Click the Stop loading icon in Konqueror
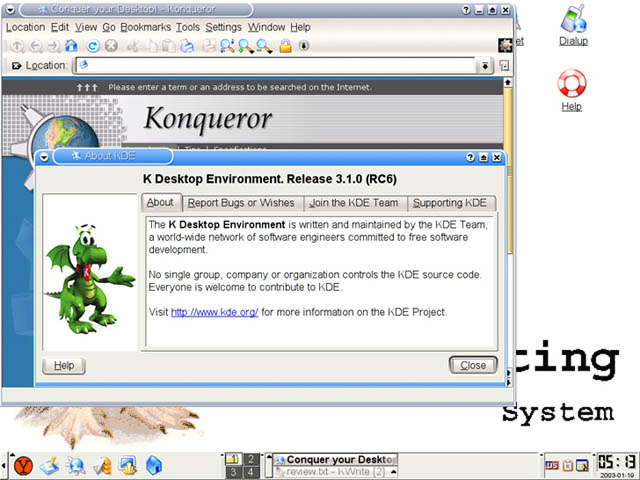Screen dimensions: 640x480 (x=111, y=46)
